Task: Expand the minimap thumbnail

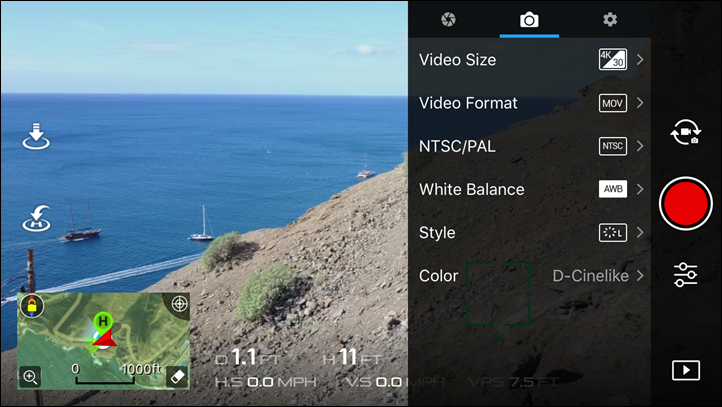Action: tap(104, 341)
